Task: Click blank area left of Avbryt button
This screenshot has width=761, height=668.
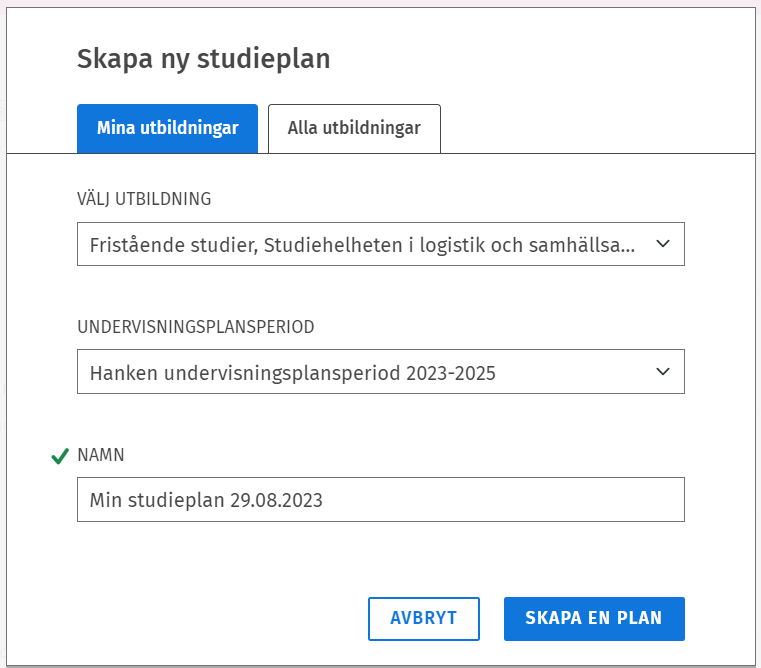Action: (220, 618)
